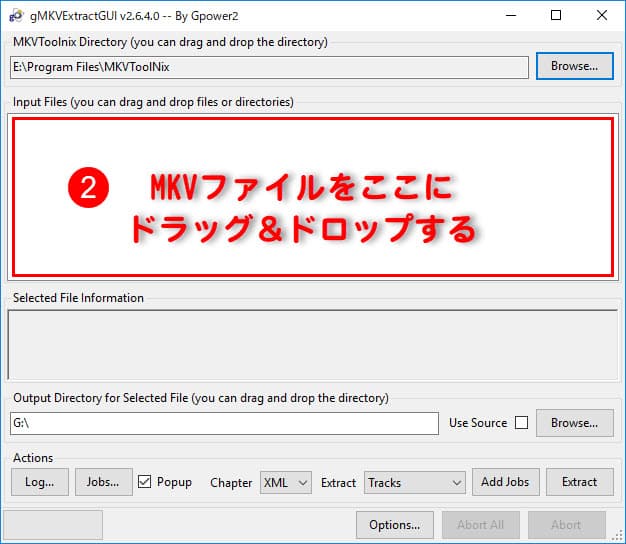Image resolution: width=626 pixels, height=544 pixels.
Task: Expand the Extract mode Tracks dropdown
Action: pyautogui.click(x=414, y=482)
